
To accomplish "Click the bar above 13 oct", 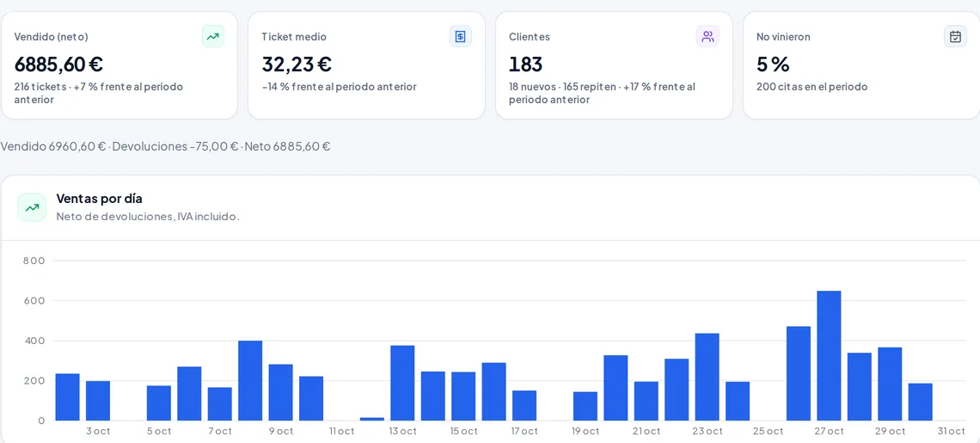I will (x=402, y=383).
